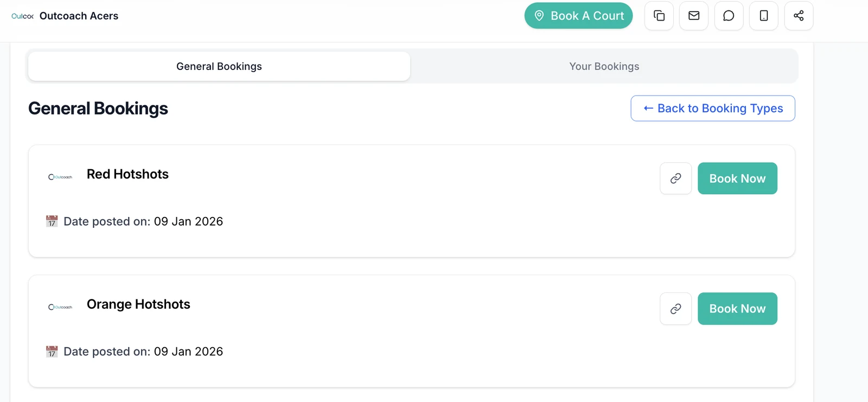Copy link for Red Hotshots booking
Screen dimensions: 868x402
pyautogui.click(x=675, y=178)
